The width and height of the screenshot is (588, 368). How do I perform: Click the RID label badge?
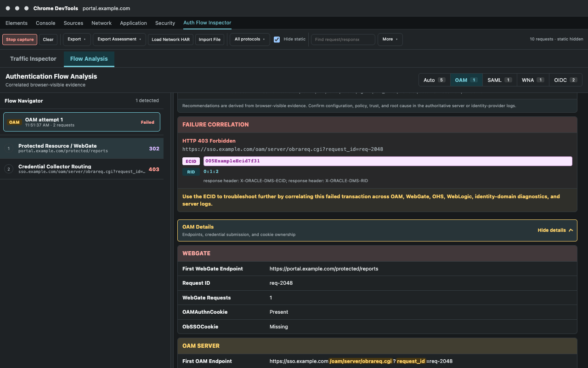pos(191,172)
